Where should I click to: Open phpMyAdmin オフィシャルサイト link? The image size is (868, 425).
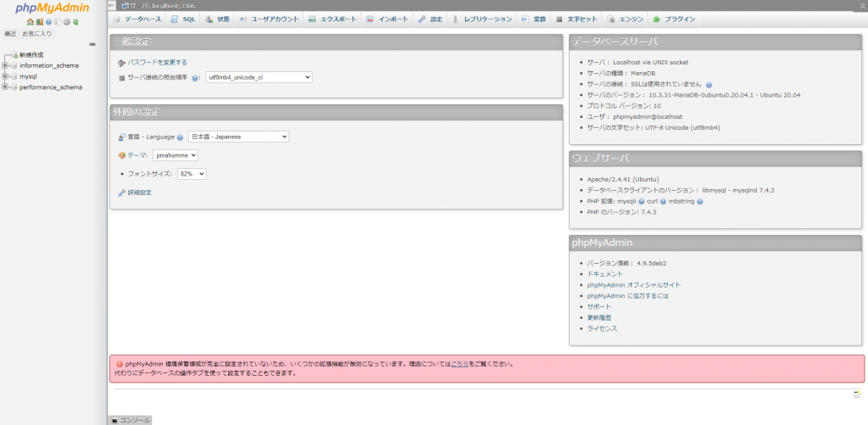pyautogui.click(x=634, y=285)
